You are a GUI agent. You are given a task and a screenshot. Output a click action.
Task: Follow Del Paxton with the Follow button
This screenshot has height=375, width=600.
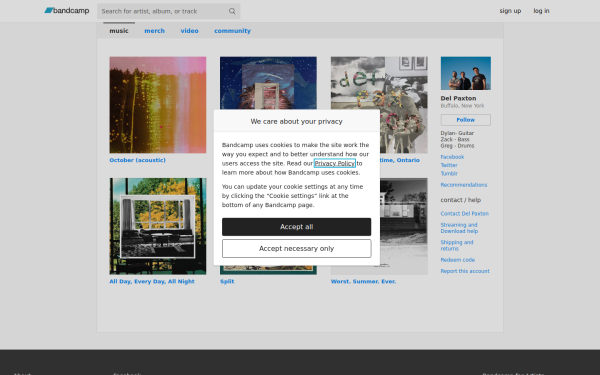466,120
